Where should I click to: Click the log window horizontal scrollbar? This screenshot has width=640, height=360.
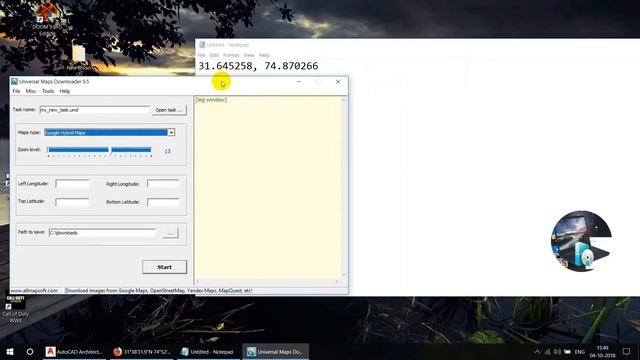click(x=268, y=282)
